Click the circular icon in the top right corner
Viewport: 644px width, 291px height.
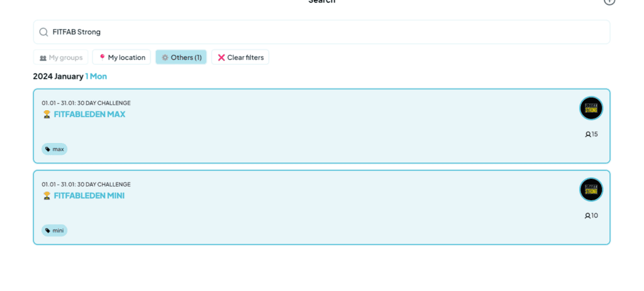coord(609,1)
